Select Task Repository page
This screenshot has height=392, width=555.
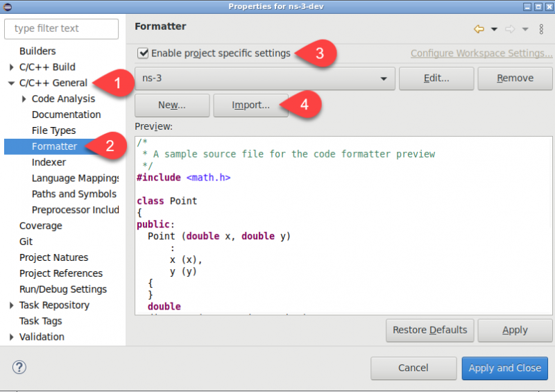coord(54,305)
